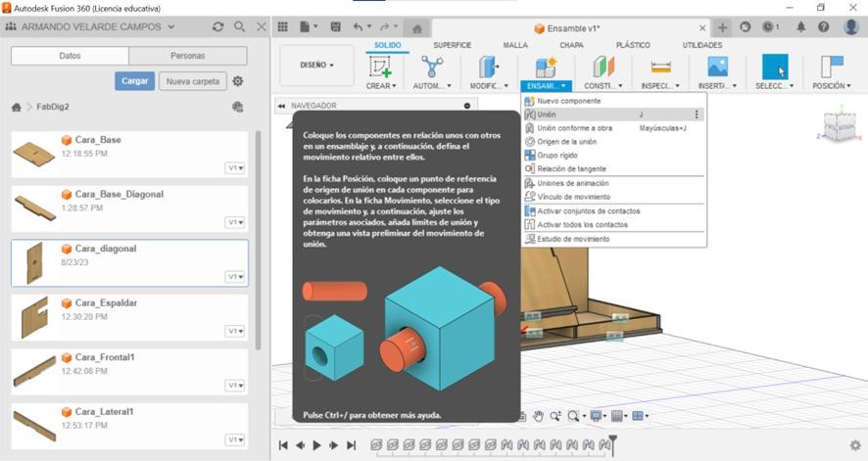Jump to timeline end

point(351,445)
